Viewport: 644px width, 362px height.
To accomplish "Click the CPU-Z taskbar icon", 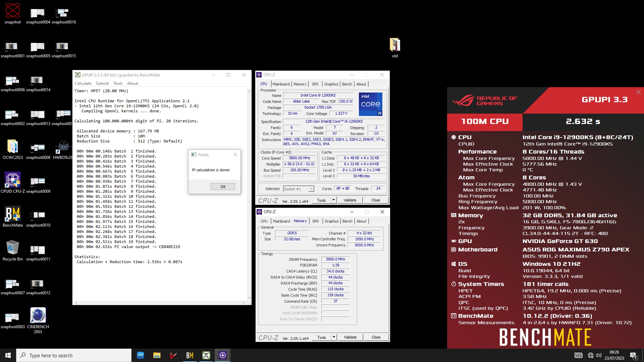I will tap(222, 355).
